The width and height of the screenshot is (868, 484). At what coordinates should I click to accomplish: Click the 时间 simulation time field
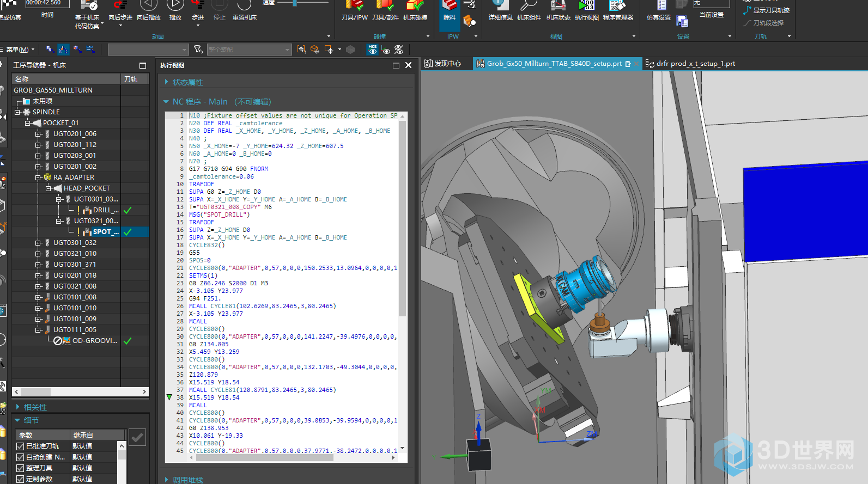tap(47, 3)
